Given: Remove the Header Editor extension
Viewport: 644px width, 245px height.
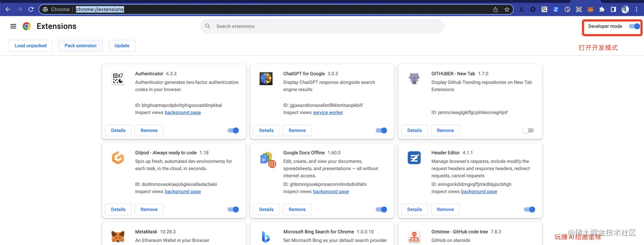Looking at the screenshot, I should [x=445, y=209].
